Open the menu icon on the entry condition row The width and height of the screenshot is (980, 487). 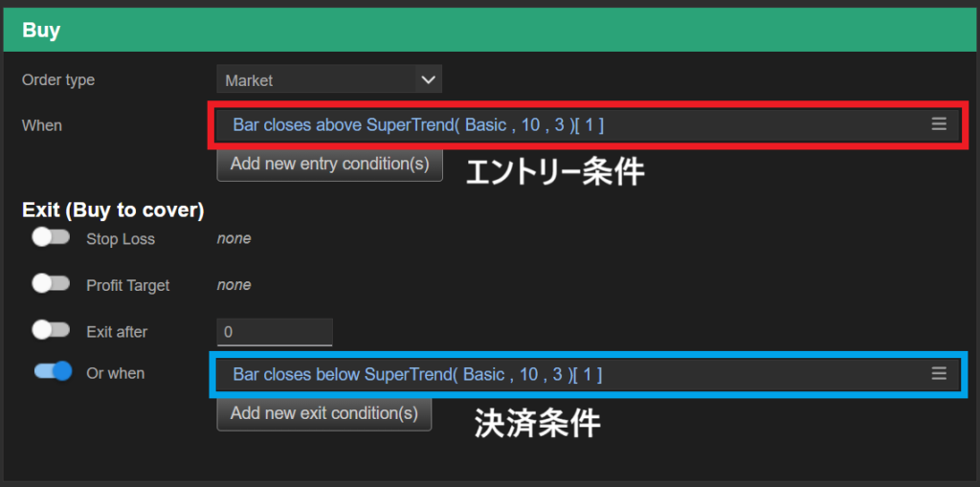[939, 124]
